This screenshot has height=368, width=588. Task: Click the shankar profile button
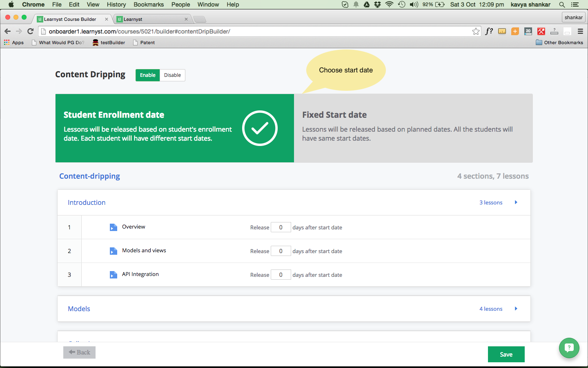pos(574,18)
